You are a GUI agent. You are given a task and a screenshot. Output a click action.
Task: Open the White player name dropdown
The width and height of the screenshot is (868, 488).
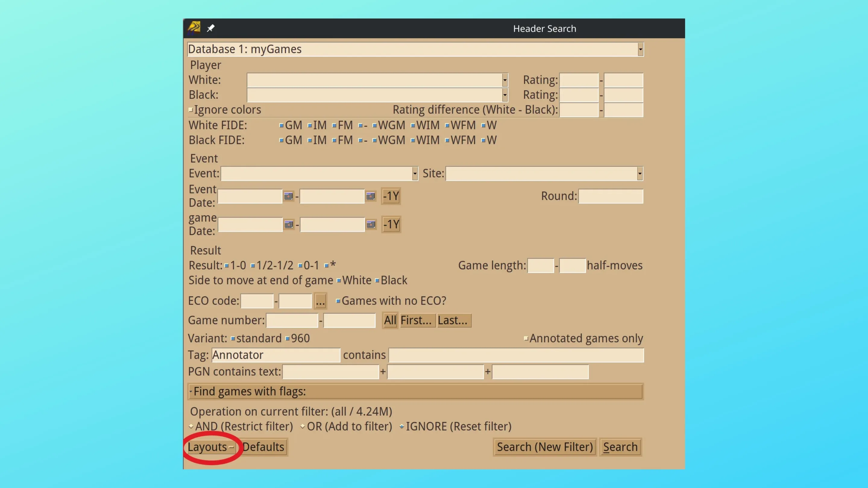505,80
